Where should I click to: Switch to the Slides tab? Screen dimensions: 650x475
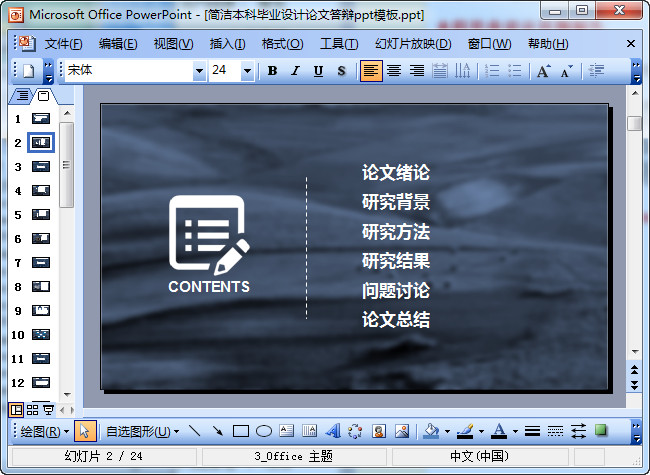[x=43, y=96]
